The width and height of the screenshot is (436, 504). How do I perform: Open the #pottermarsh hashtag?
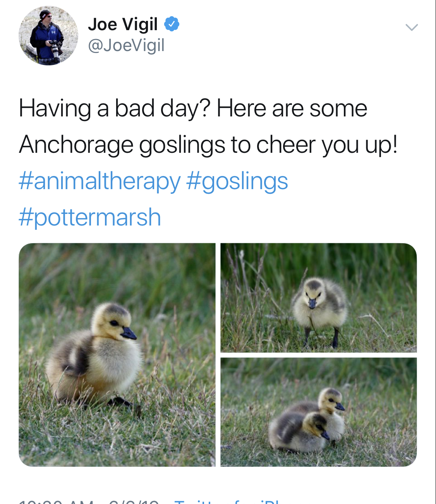[89, 217]
